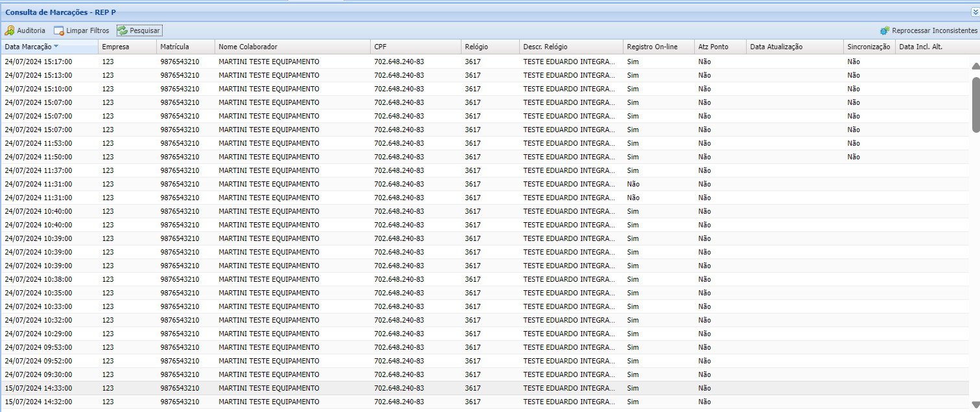Select the row dated 24/07/2024 15:17:00
This screenshot has width=980, height=412.
click(x=486, y=62)
